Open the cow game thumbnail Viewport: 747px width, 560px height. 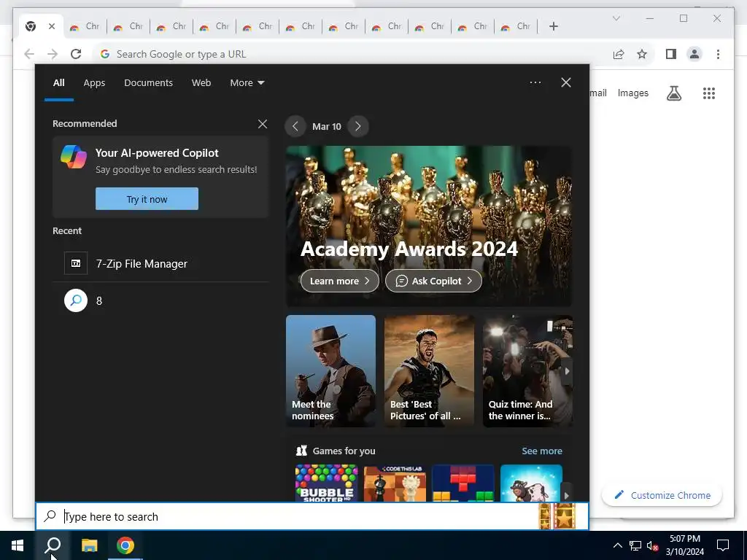coord(531,483)
